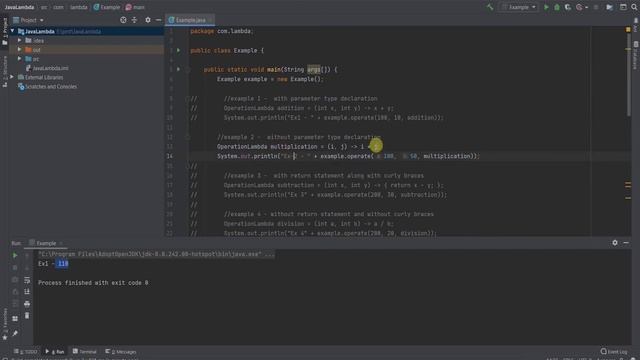This screenshot has width=640, height=360.
Task: Click 'Process finished with exit code 0' text
Action: [93, 283]
